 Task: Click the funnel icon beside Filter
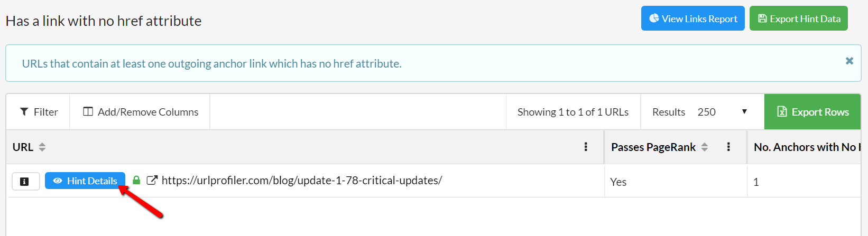[x=24, y=112]
